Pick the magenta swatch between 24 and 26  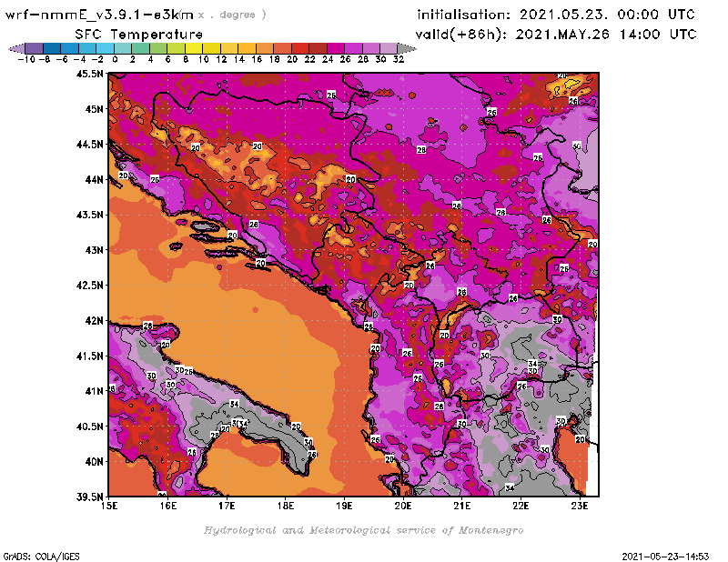tap(336, 48)
